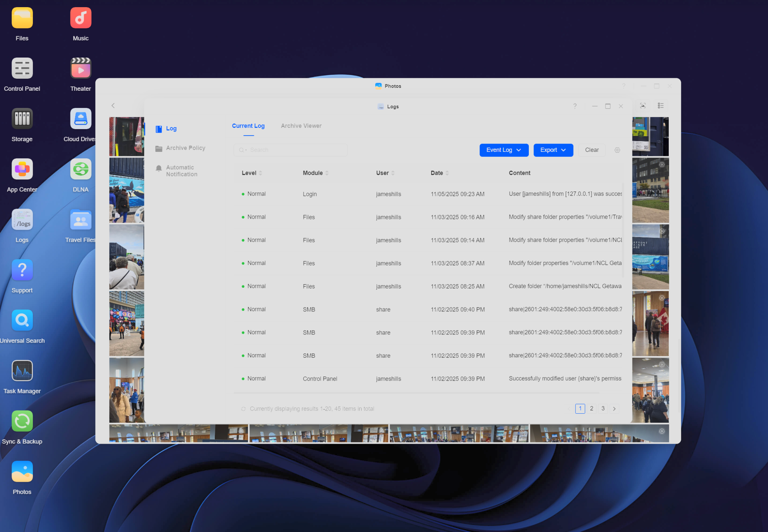Click the Photos back arrow
Screen dimensions: 768x532
[x=113, y=106]
